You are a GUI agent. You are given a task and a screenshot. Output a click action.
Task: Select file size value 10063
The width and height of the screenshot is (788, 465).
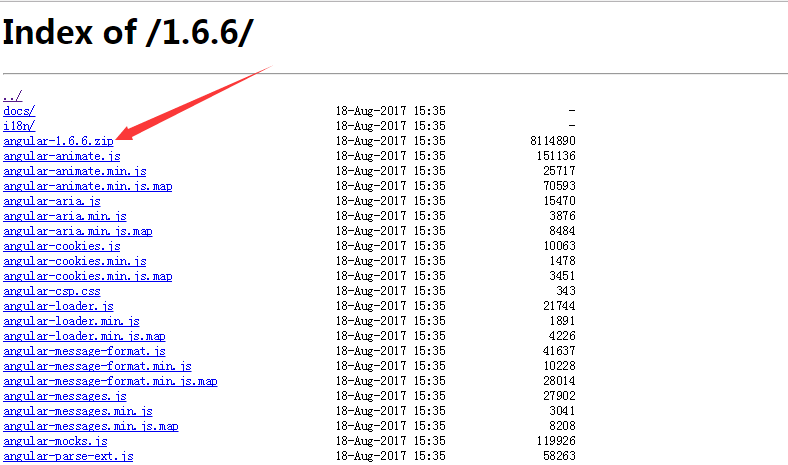(559, 246)
